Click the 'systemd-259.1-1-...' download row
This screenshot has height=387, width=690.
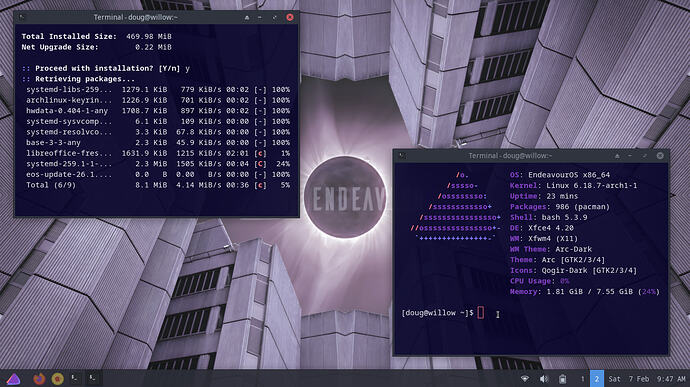[158, 164]
